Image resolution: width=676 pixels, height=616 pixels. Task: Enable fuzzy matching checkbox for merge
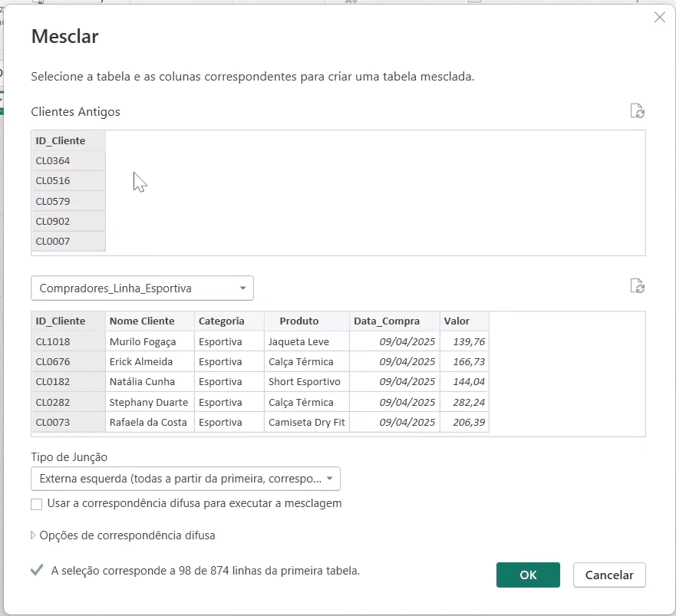point(37,504)
